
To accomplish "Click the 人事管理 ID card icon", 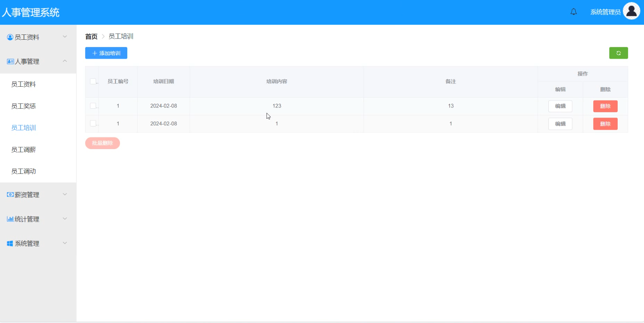I will pos(10,62).
